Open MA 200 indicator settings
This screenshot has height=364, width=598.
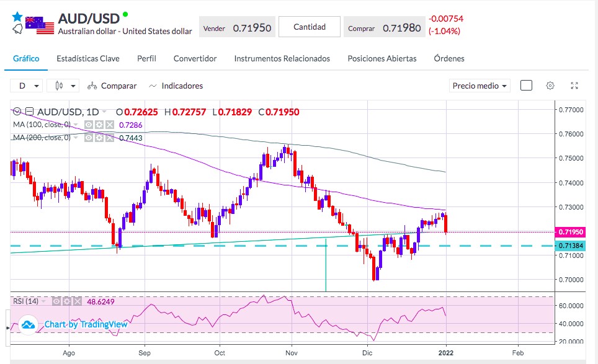tap(99, 138)
